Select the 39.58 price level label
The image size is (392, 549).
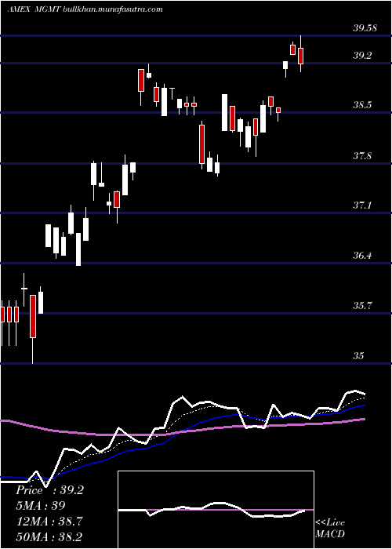click(365, 28)
